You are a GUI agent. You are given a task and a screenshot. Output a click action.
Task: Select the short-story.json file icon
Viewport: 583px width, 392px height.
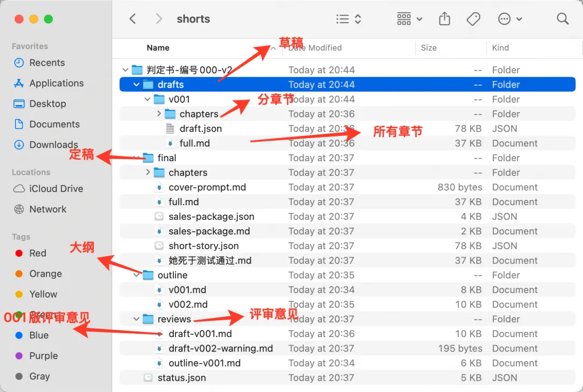pyautogui.click(x=159, y=245)
